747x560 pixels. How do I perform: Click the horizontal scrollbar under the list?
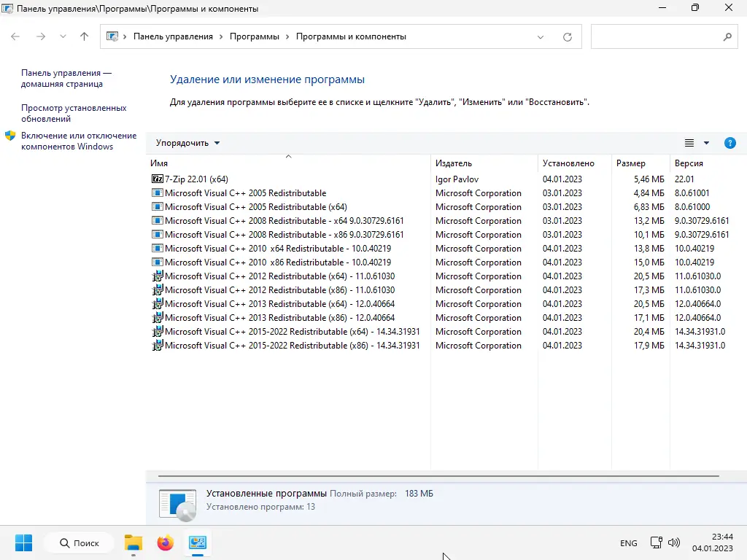[438, 475]
